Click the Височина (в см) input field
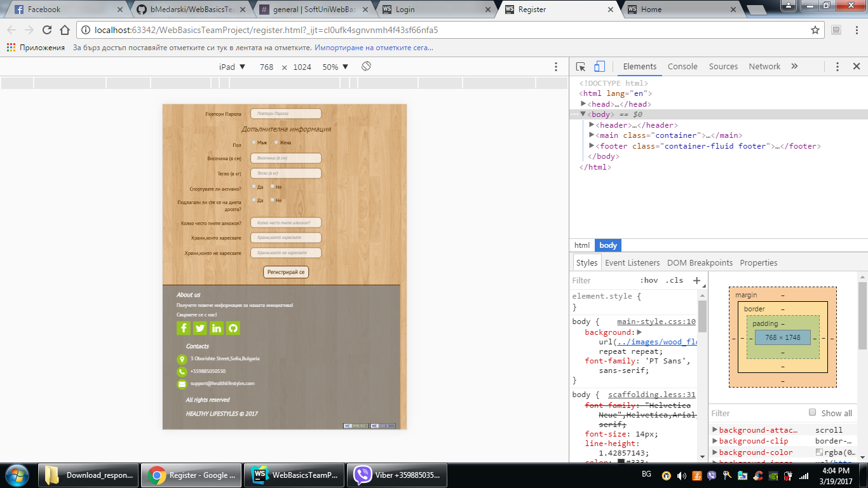 pos(286,158)
